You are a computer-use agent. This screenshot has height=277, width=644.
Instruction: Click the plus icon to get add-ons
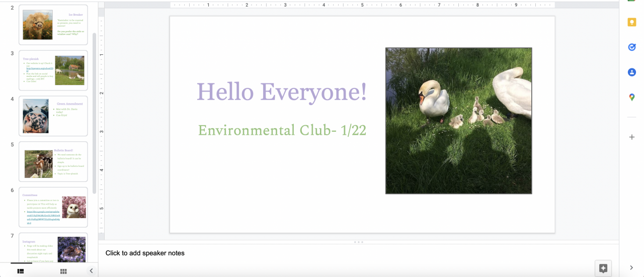pos(632,137)
